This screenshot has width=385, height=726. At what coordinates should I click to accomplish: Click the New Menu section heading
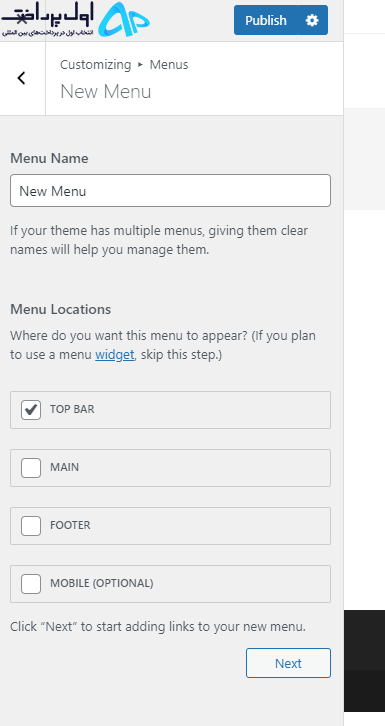(106, 91)
